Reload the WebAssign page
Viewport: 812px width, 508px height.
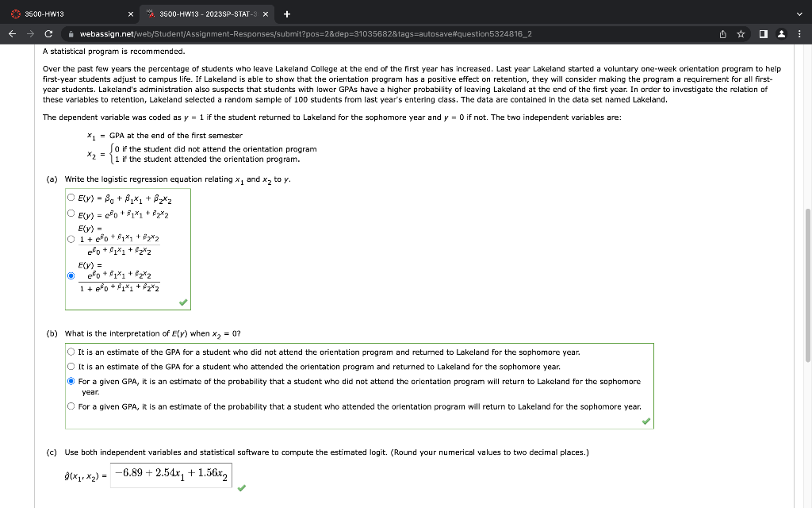[x=49, y=34]
